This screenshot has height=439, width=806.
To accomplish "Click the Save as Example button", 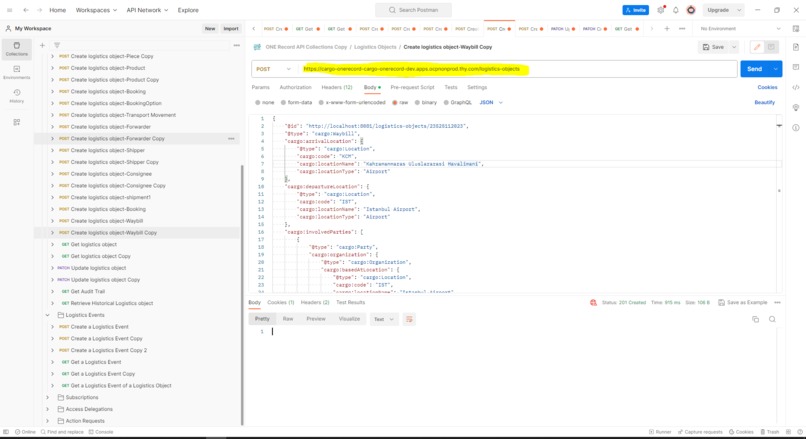I will point(742,302).
